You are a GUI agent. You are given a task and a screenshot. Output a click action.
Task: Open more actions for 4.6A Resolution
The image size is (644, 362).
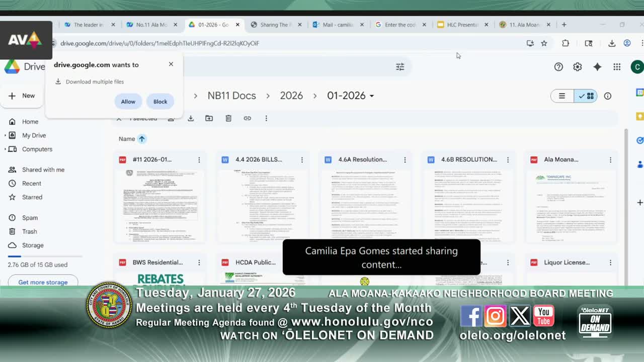pos(405,160)
